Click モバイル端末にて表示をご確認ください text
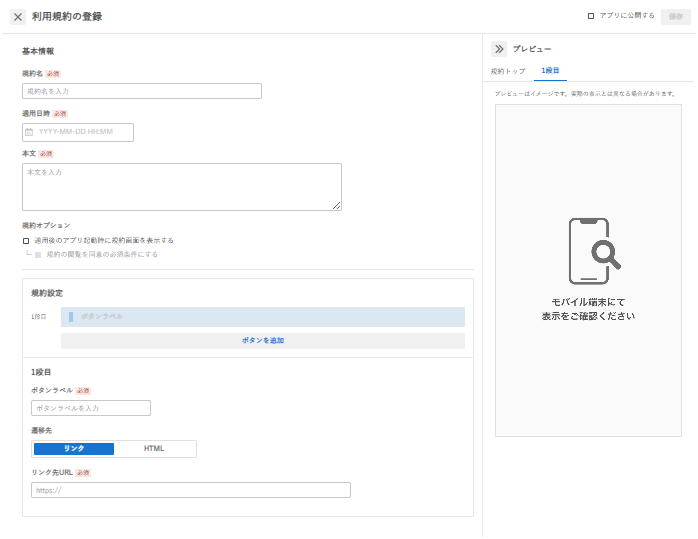This screenshot has height=539, width=698. point(588,309)
